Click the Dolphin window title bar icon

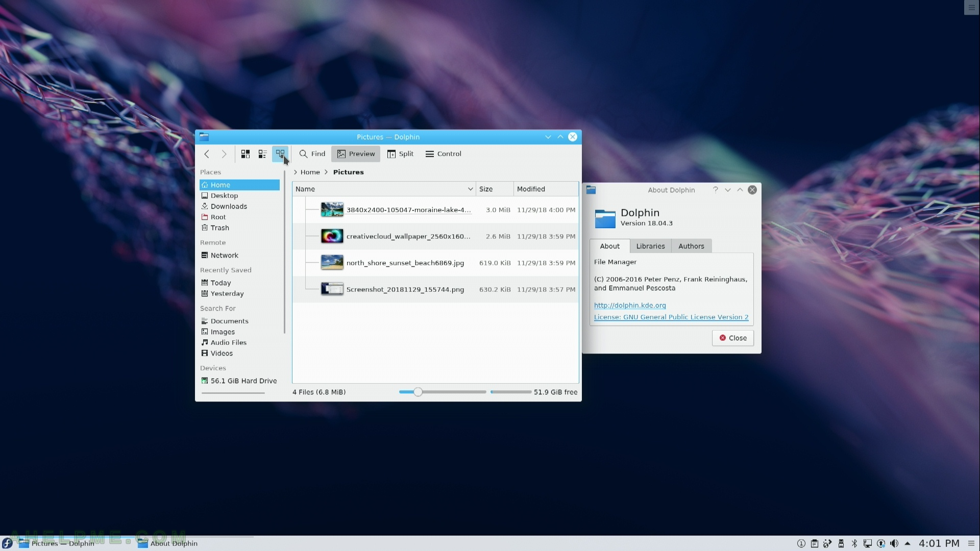pos(204,137)
